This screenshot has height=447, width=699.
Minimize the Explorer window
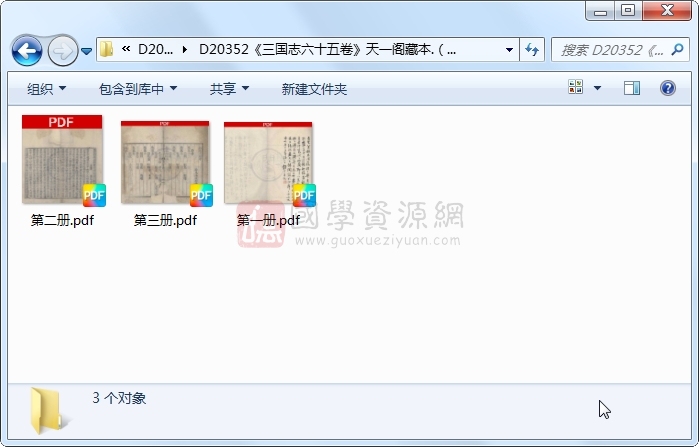coord(600,11)
